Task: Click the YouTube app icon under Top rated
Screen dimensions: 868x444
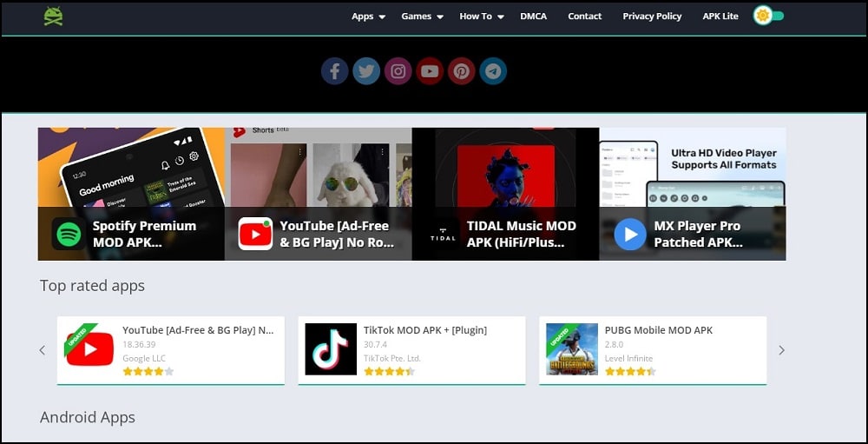Action: (89, 349)
